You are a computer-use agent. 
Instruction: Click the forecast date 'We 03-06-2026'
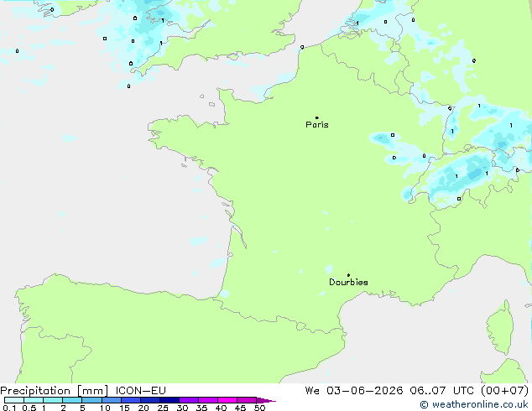[x=354, y=390]
